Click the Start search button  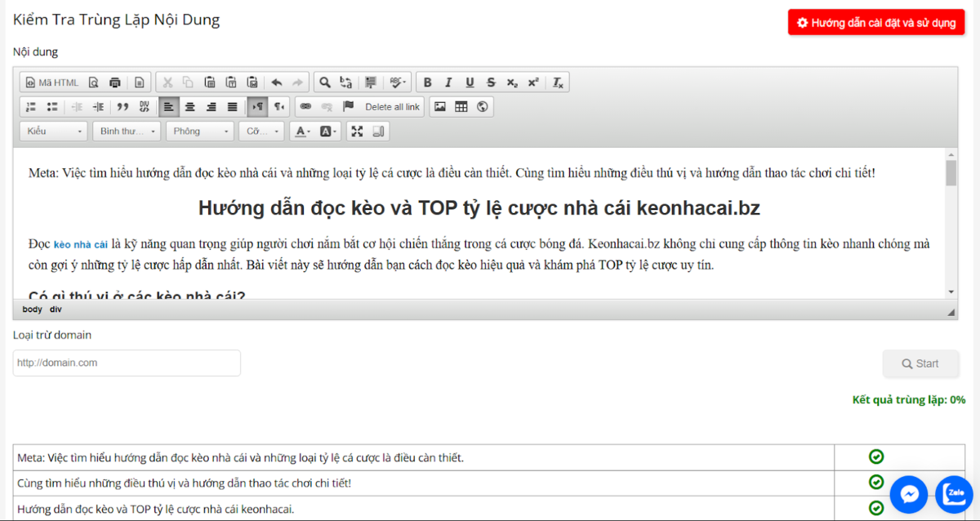pos(921,363)
